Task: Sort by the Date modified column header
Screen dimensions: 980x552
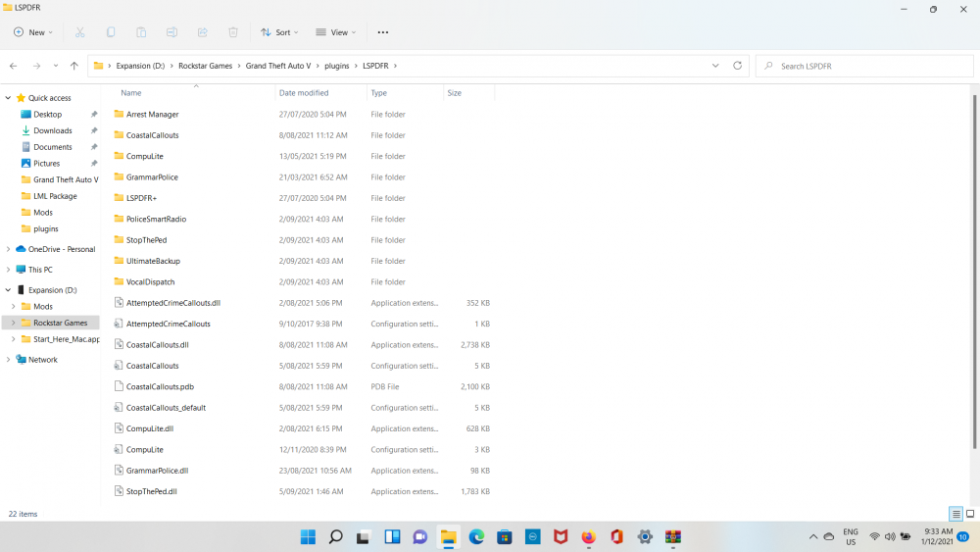Action: [x=304, y=93]
